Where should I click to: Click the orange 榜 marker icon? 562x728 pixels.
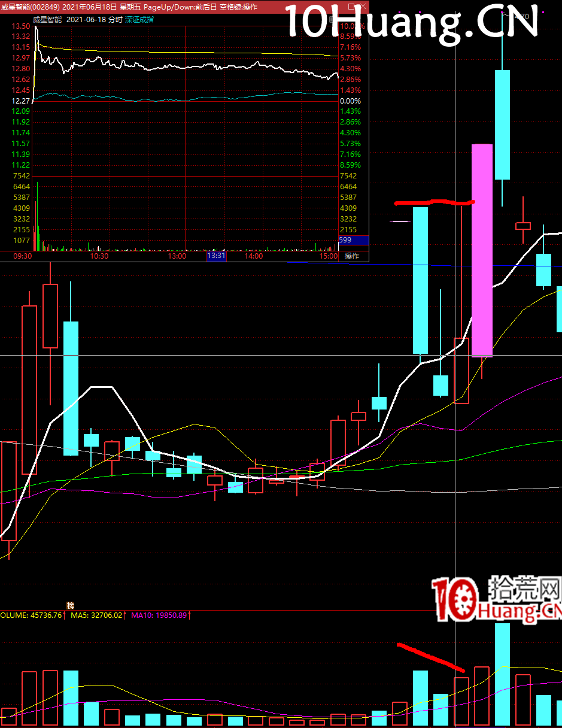point(70,606)
